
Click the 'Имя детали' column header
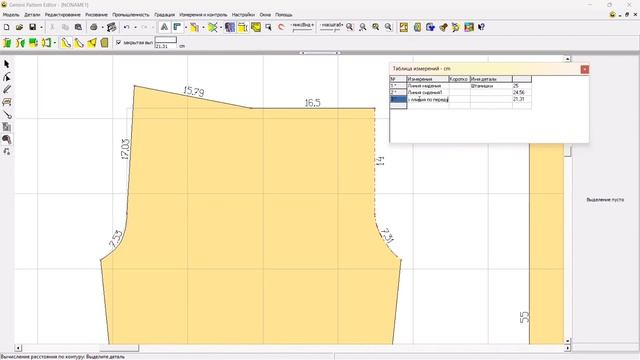click(x=491, y=79)
